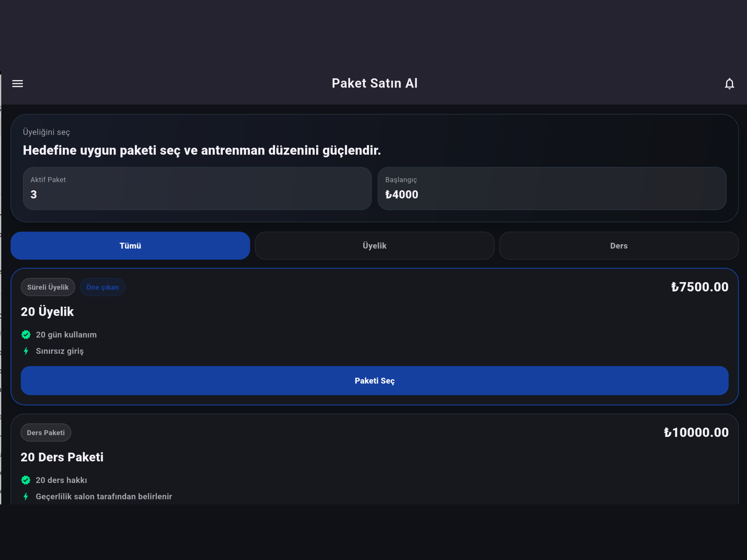Click lightning icon beside Geçerlilik salon tarafından belirlenir
Screen dimensions: 747x560
pos(26,497)
